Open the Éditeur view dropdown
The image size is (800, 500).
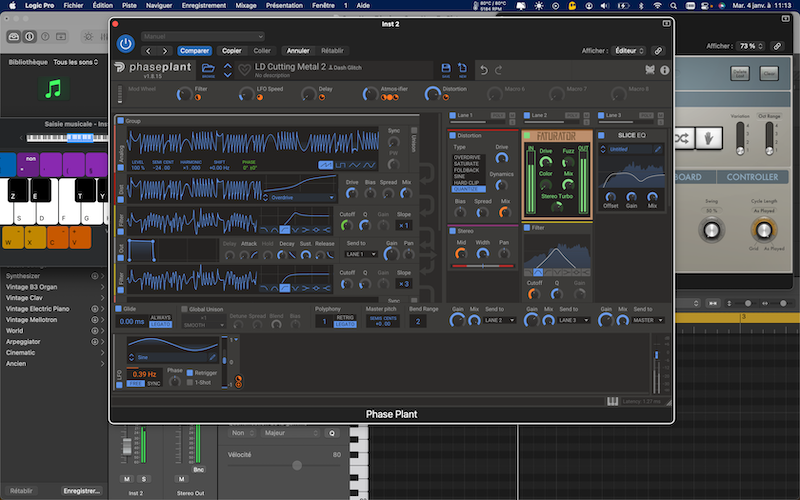[629, 51]
